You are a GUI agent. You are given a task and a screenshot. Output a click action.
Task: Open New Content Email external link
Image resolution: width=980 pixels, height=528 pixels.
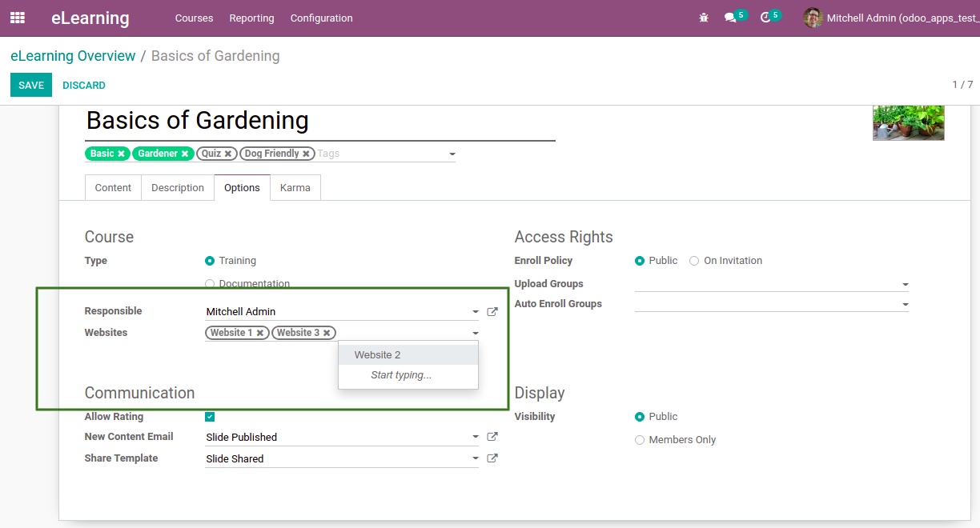tap(492, 437)
